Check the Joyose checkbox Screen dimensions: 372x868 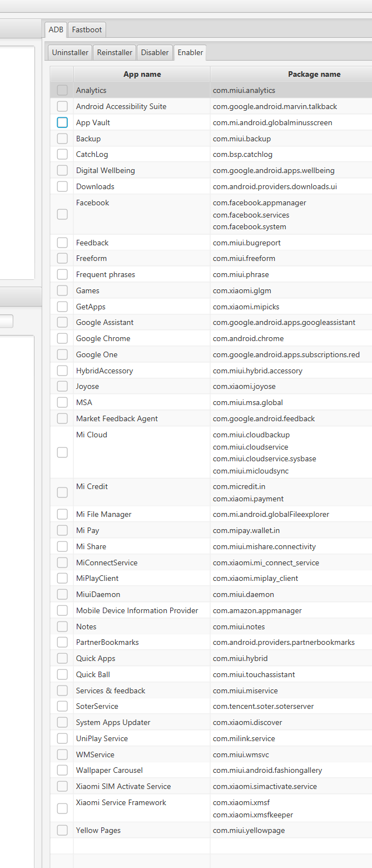tap(62, 386)
